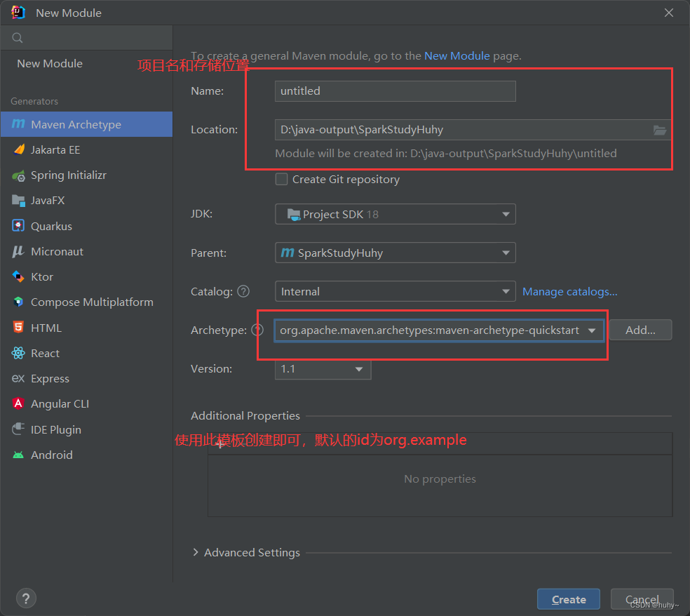Click the React atom icon

pyautogui.click(x=18, y=353)
